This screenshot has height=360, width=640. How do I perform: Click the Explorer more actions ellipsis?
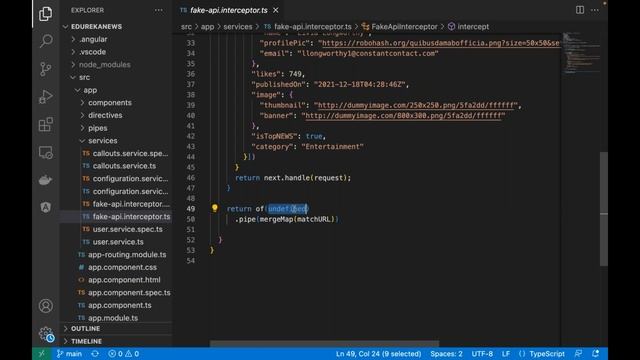(158, 10)
